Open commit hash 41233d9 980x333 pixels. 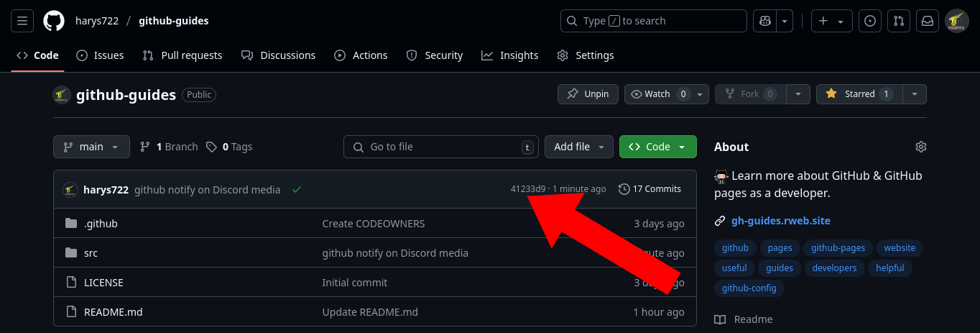[528, 189]
